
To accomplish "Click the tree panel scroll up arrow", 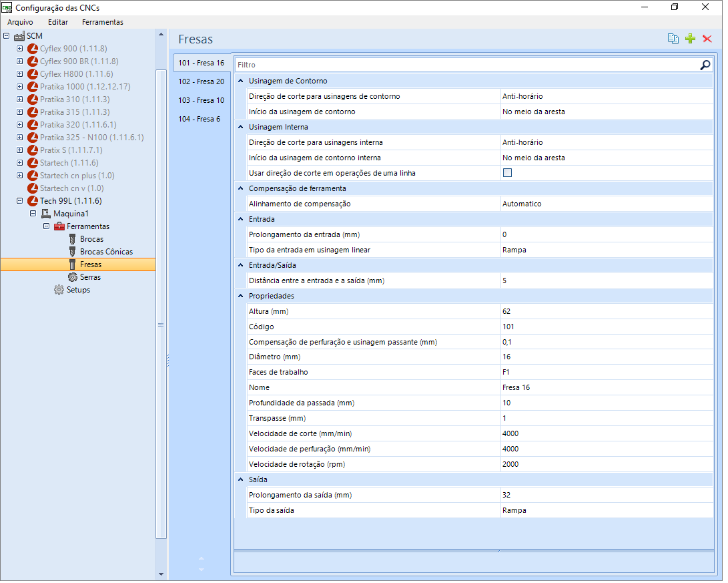I will point(162,35).
